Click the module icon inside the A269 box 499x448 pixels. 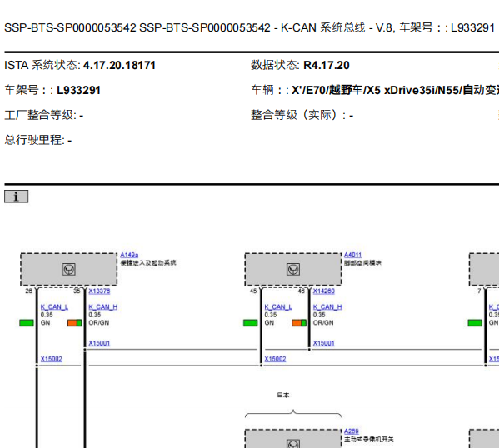click(293, 443)
